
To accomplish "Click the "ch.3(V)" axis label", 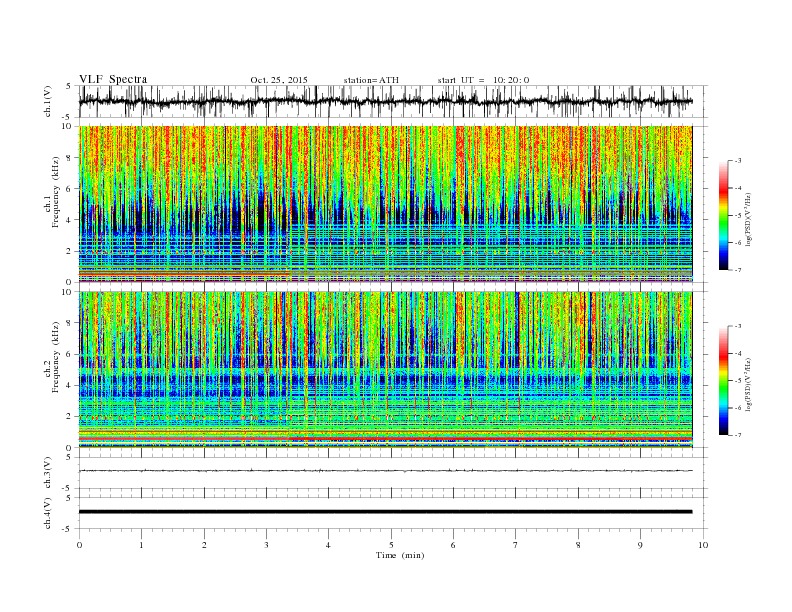I will pos(48,472).
